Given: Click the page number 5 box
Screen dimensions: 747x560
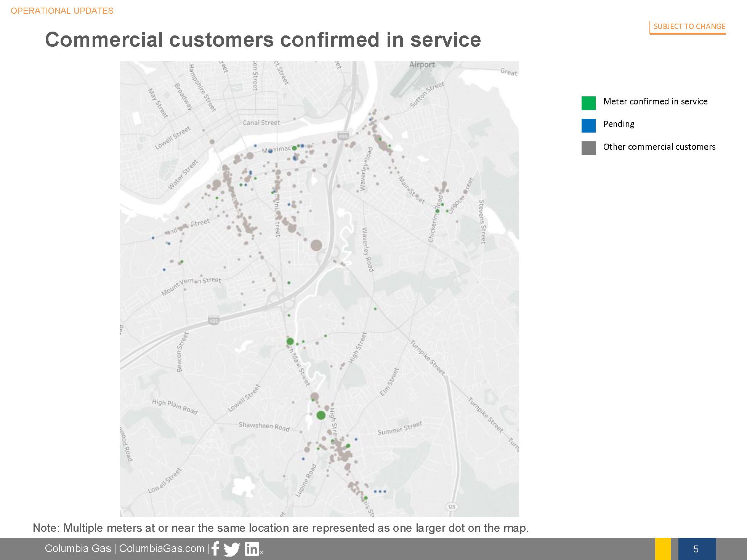Looking at the screenshot, I should (x=696, y=549).
